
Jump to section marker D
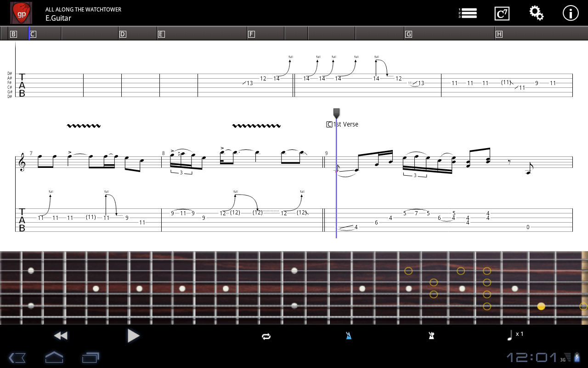122,34
